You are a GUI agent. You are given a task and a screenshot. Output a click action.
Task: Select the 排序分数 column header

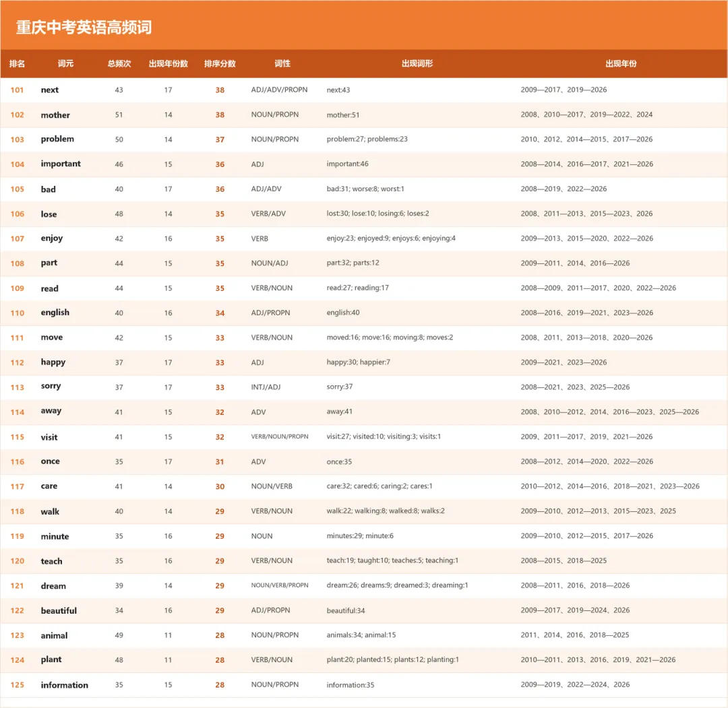(x=220, y=63)
